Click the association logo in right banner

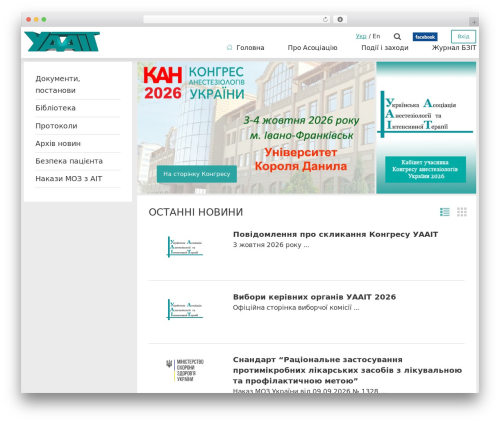(425, 114)
